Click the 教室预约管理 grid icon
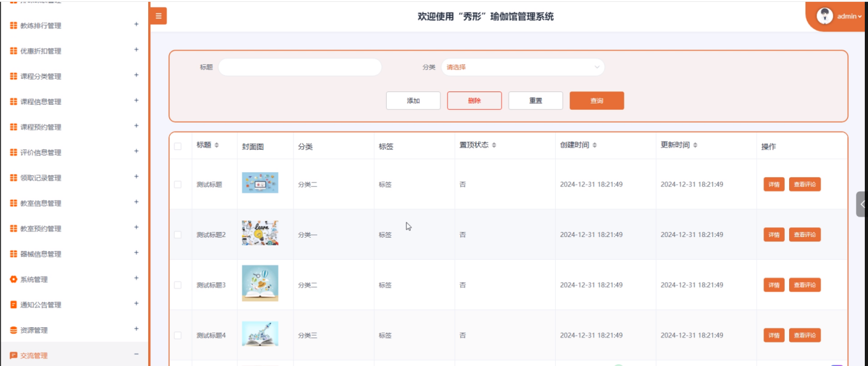 pyautogui.click(x=13, y=229)
